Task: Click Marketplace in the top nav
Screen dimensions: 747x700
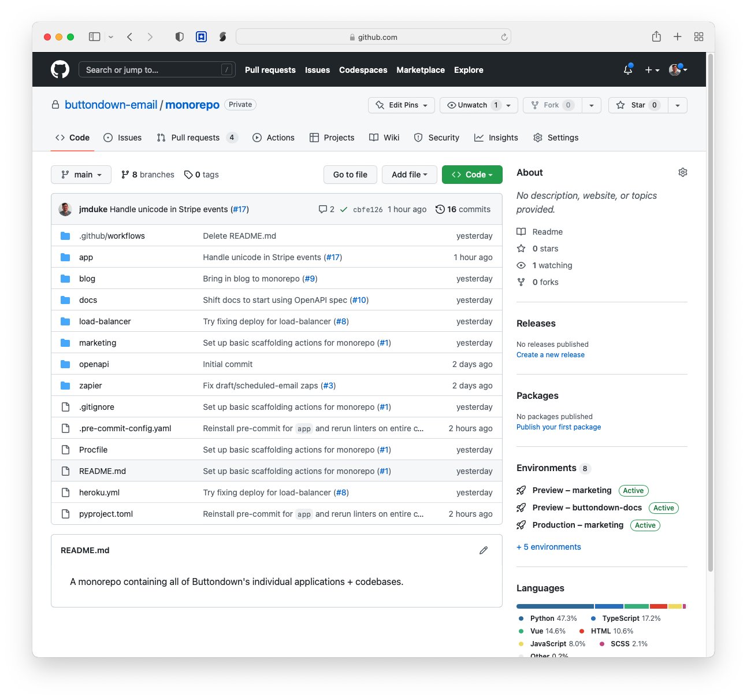Action: pos(421,70)
